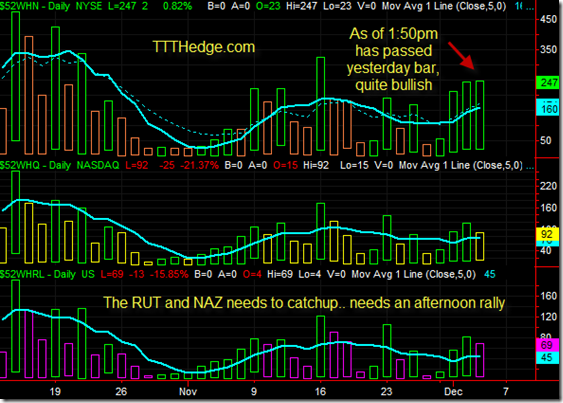Screen dimensions: 563x403
Task: Click the $52WHN symbol in top chart header
Action: click(19, 6)
